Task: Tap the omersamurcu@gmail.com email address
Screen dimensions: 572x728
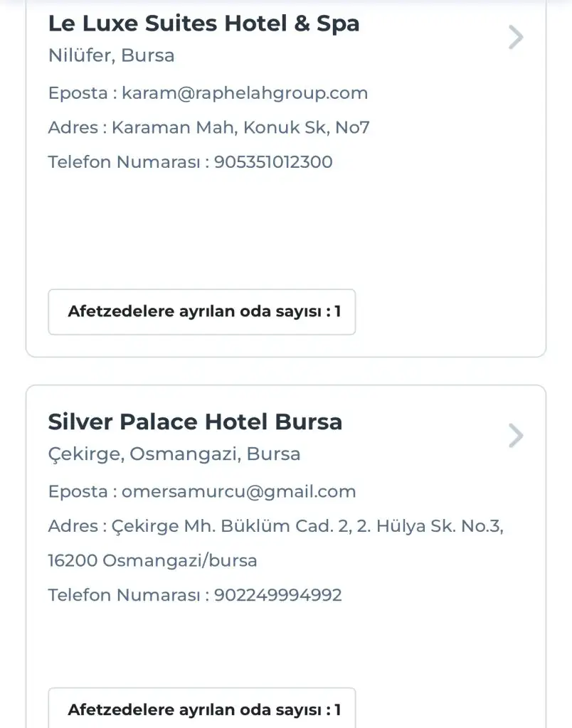Action: [x=239, y=491]
